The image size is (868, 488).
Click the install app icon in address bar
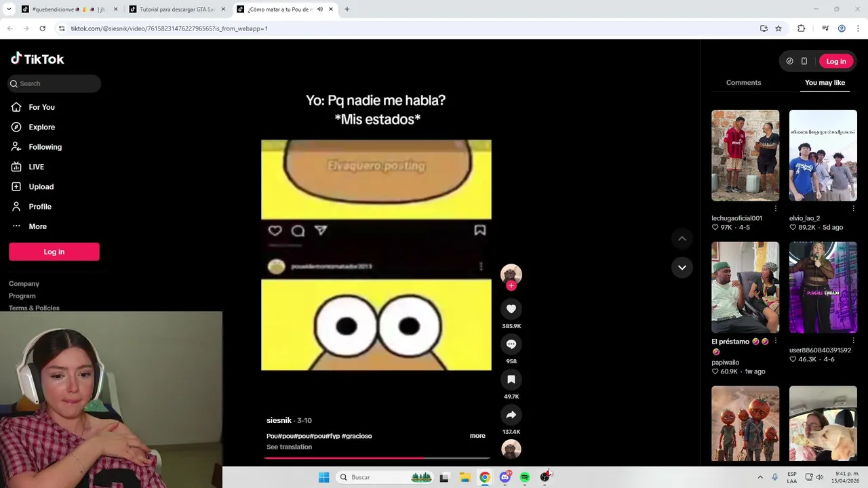pyautogui.click(x=764, y=28)
